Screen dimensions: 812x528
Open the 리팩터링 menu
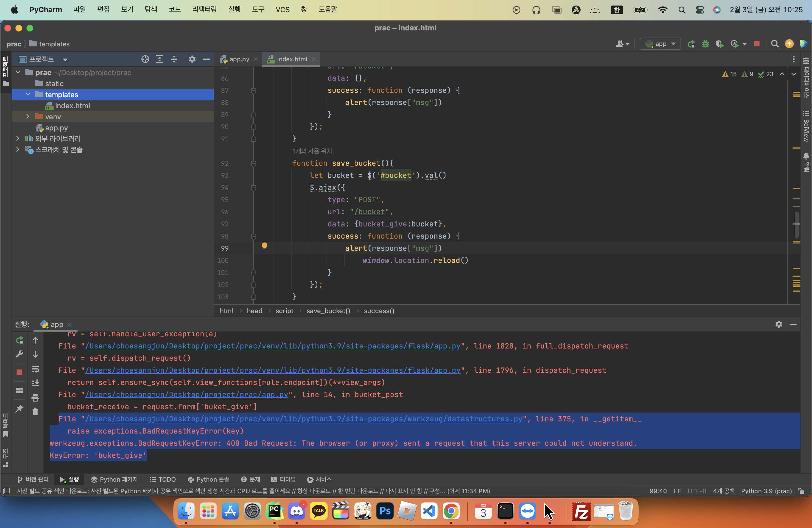(204, 10)
